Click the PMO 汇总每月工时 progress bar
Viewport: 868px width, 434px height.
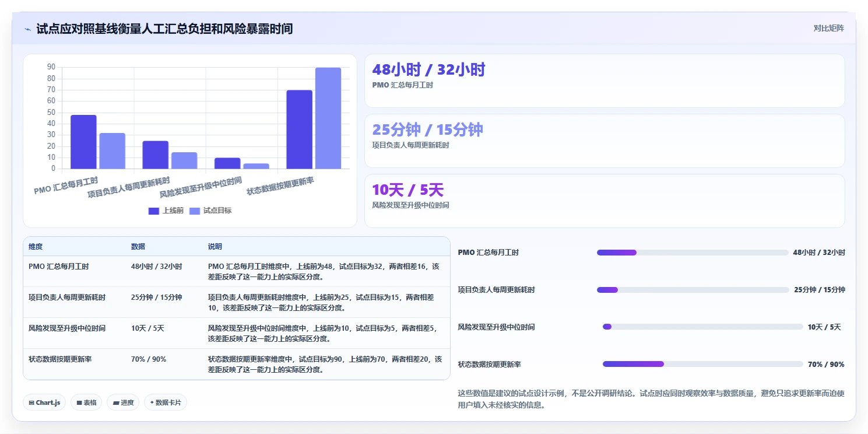point(693,253)
